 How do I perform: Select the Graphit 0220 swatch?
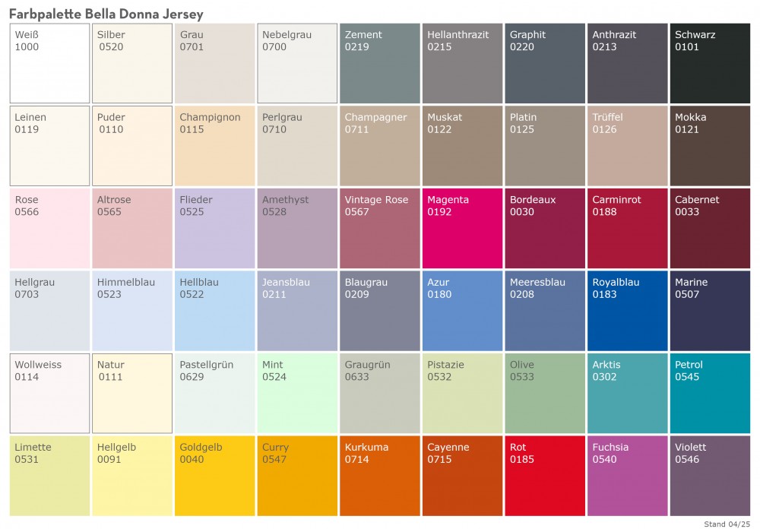tap(544, 62)
